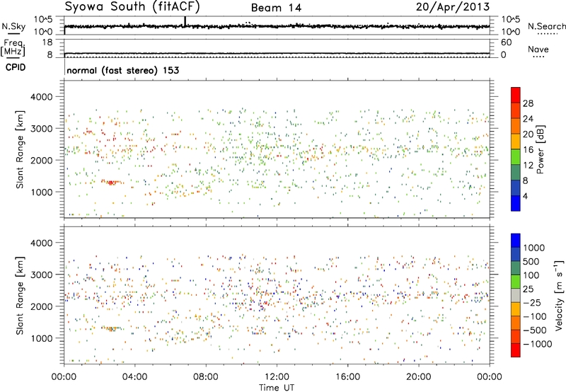566x392 pixels.
Task: Click the 'N.Sky' legend label
Action: click(x=13, y=26)
